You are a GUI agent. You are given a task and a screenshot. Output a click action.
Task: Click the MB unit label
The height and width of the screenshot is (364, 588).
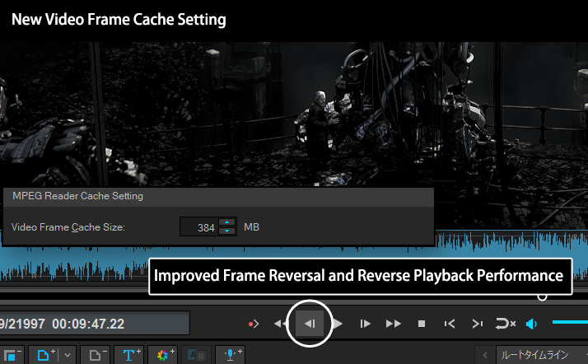pos(252,227)
